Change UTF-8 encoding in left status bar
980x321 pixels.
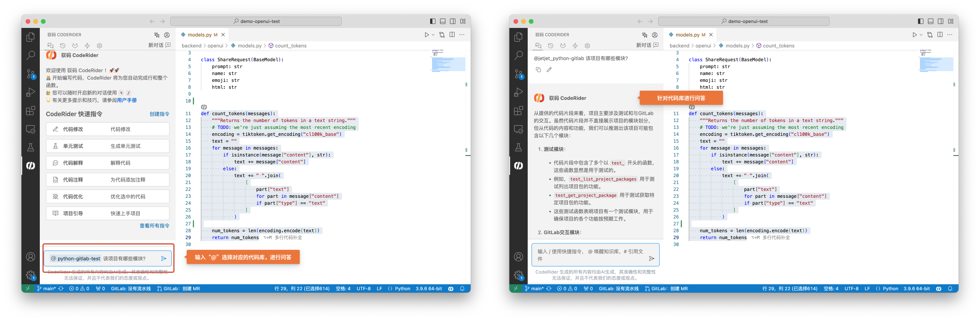[364, 289]
